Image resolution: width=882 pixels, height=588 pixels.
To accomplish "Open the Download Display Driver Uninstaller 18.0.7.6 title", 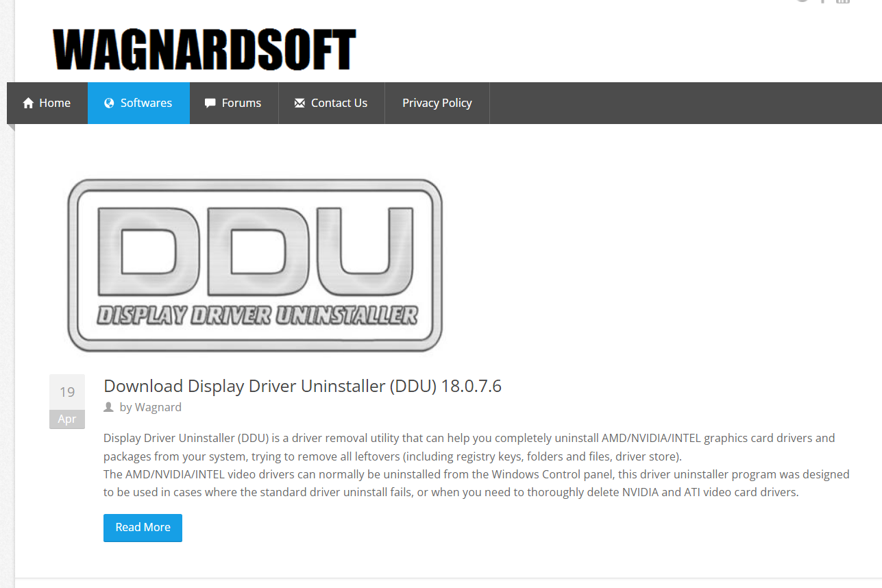I will (x=302, y=386).
